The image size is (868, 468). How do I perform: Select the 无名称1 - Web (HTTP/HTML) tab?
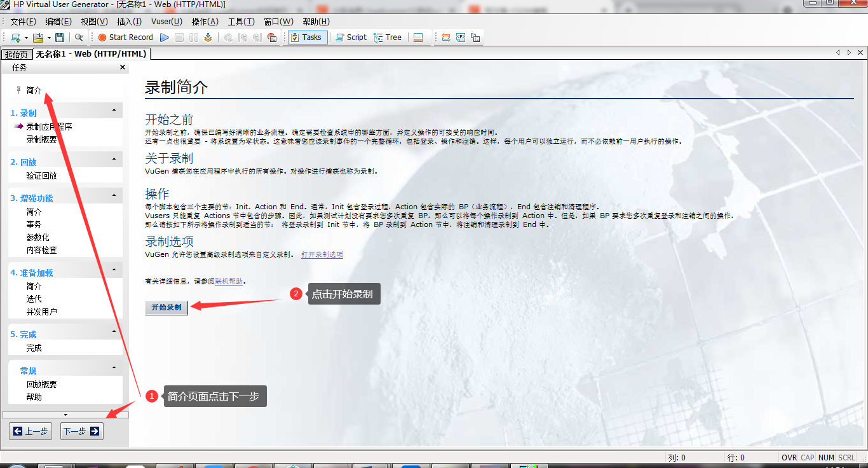pos(91,54)
